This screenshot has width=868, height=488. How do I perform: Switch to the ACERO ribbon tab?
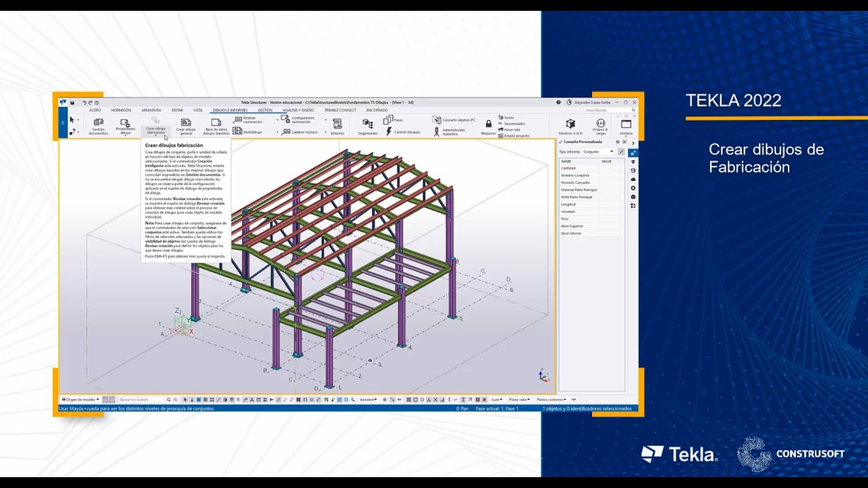tap(95, 110)
